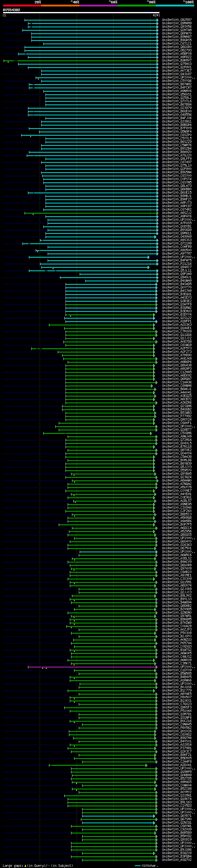Select the hit label UniRef100_B8BGR4
Screen dimensions: 197x868
coord(177,125)
